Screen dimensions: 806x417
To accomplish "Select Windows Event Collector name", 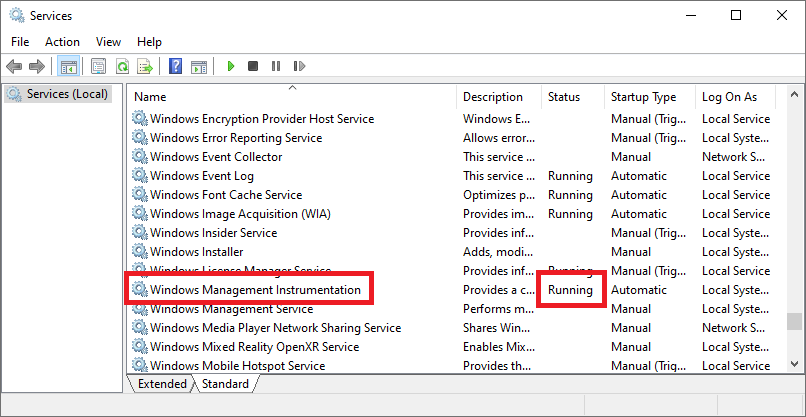I will click(216, 157).
